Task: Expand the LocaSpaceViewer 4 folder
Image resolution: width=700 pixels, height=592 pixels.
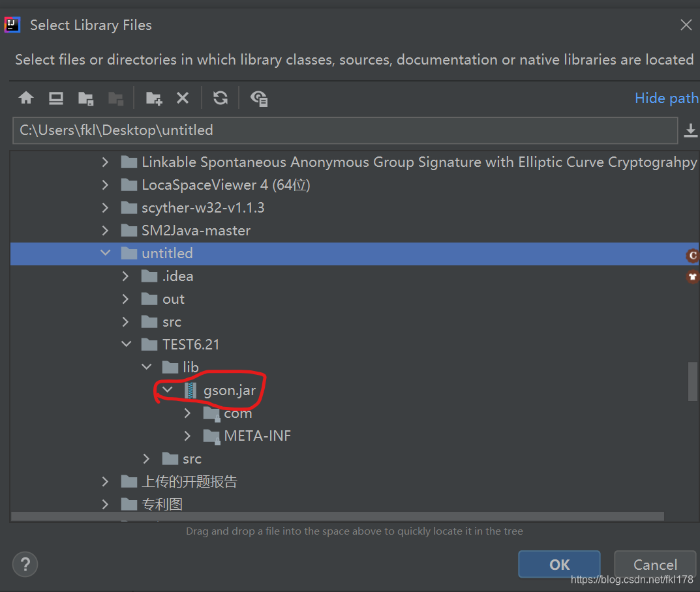Action: click(x=105, y=185)
